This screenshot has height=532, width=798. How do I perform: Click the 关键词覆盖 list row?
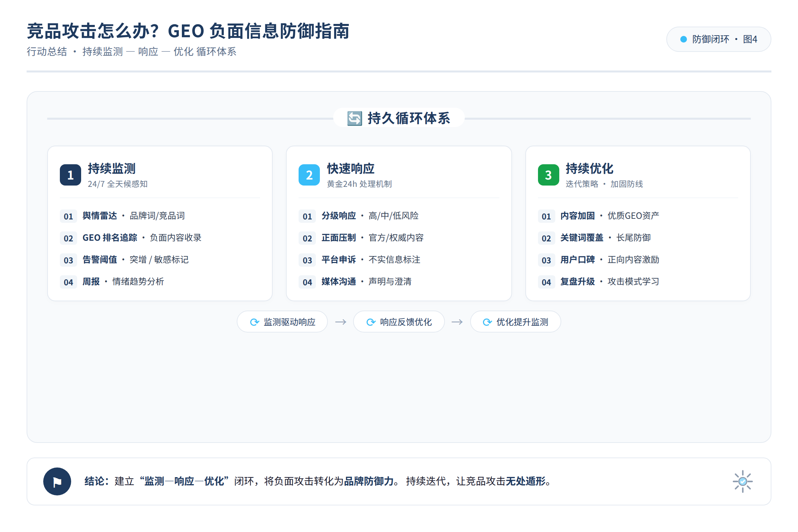click(x=638, y=238)
